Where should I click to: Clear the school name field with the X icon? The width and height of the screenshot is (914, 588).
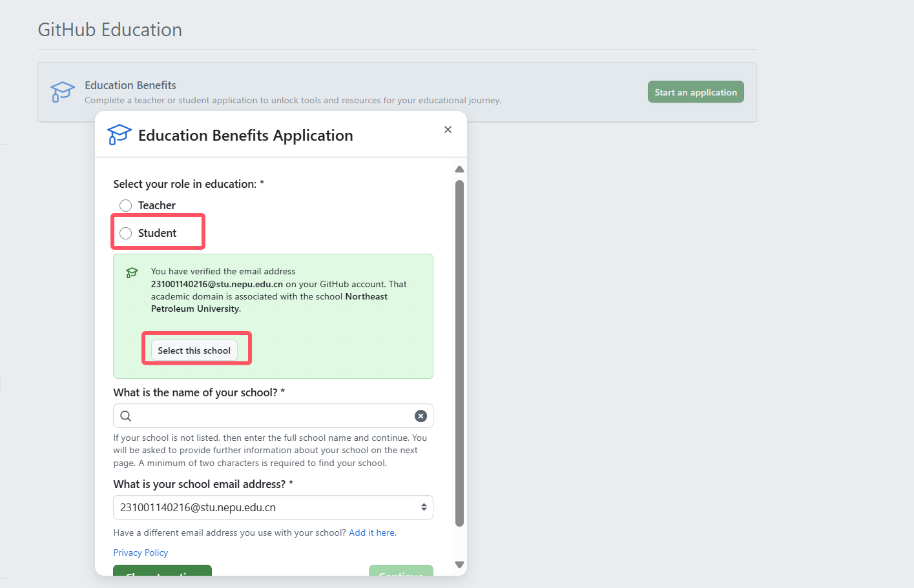421,416
